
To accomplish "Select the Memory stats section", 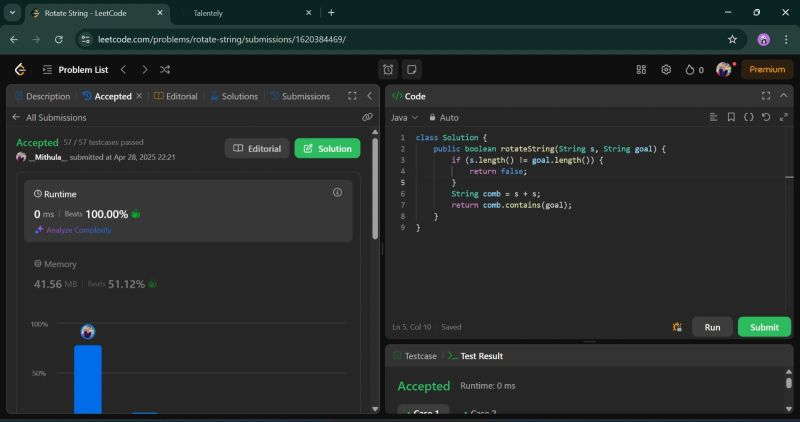I will click(x=189, y=275).
